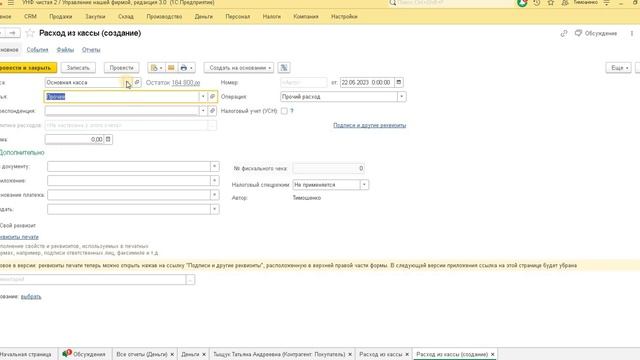Open the Производство menu section
The image size is (640, 360).
[x=164, y=17]
